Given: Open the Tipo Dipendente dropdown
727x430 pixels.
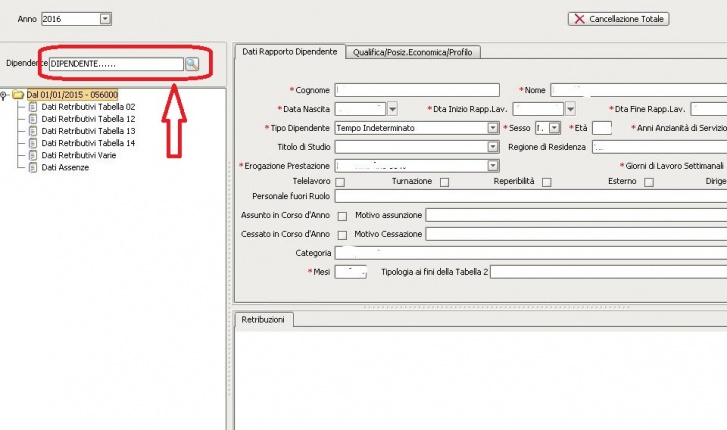Looking at the screenshot, I should (x=493, y=128).
